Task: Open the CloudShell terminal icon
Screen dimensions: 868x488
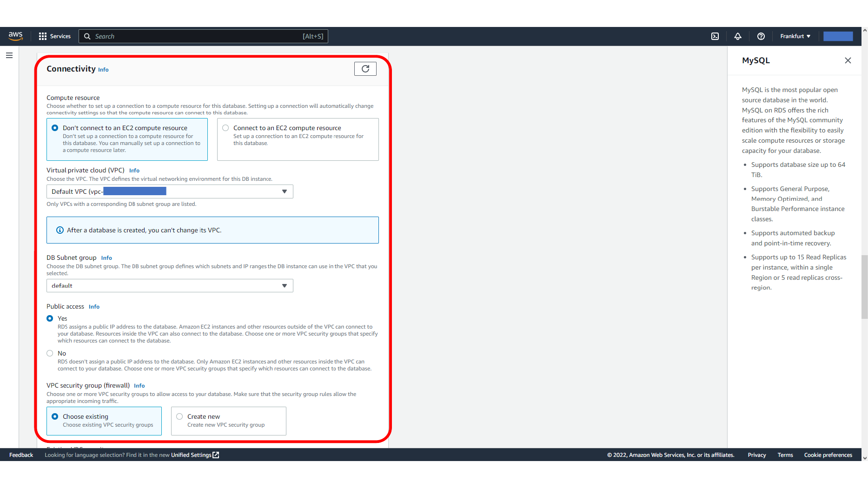Action: click(715, 36)
